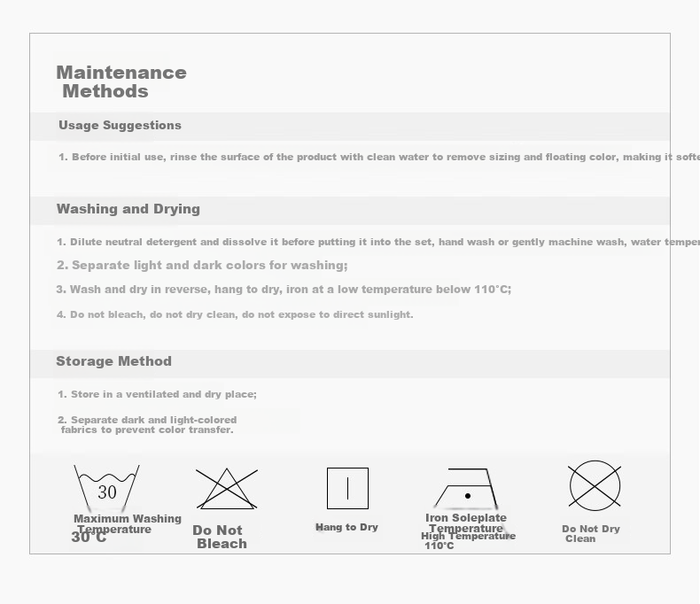The width and height of the screenshot is (700, 604).
Task: Click the iron with one dot icon
Action: click(x=465, y=488)
